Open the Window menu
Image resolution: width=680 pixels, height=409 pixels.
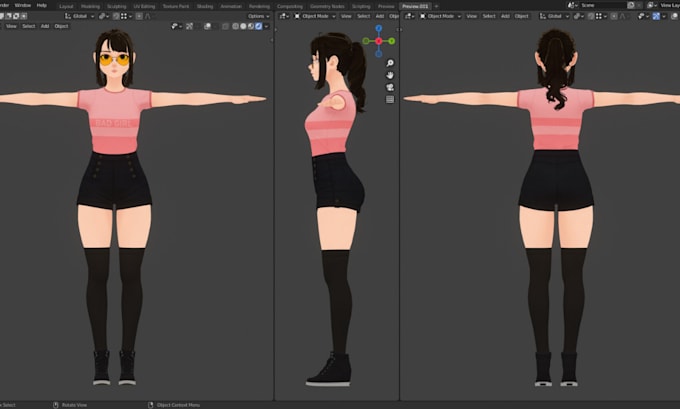(x=22, y=5)
